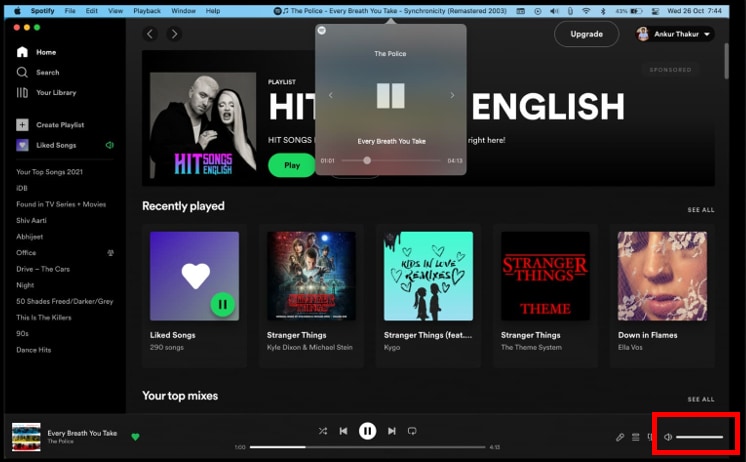The width and height of the screenshot is (746, 462).
Task: Seek on the bottom song progress bar
Action: [367, 447]
